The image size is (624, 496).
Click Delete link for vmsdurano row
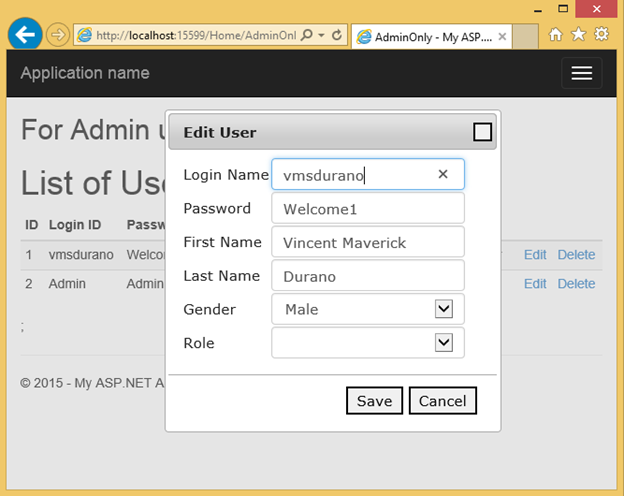(576, 255)
